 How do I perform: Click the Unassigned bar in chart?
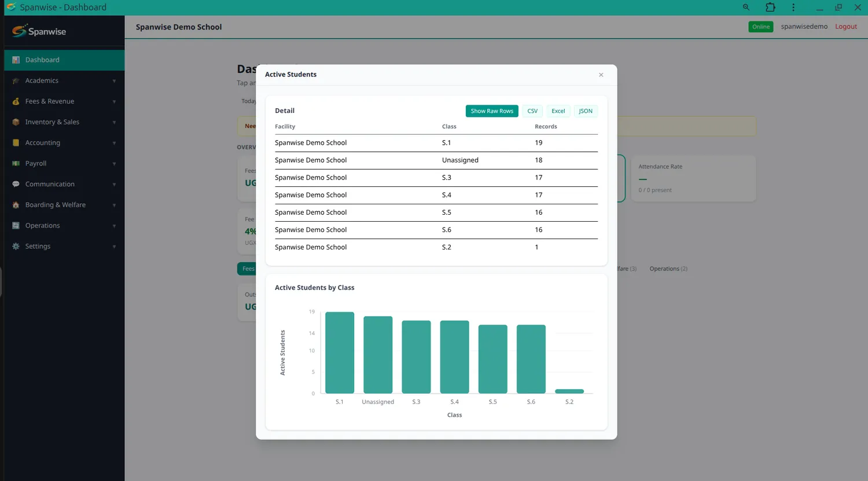[378, 355]
